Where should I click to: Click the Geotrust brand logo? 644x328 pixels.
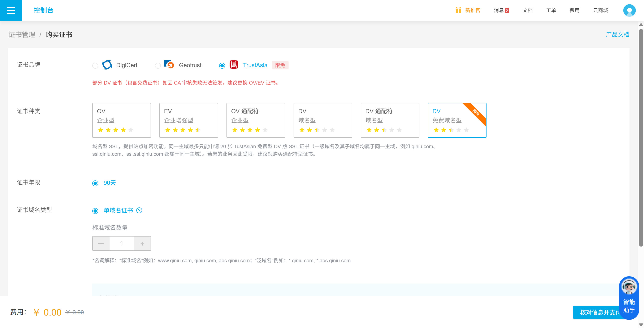pos(169,64)
